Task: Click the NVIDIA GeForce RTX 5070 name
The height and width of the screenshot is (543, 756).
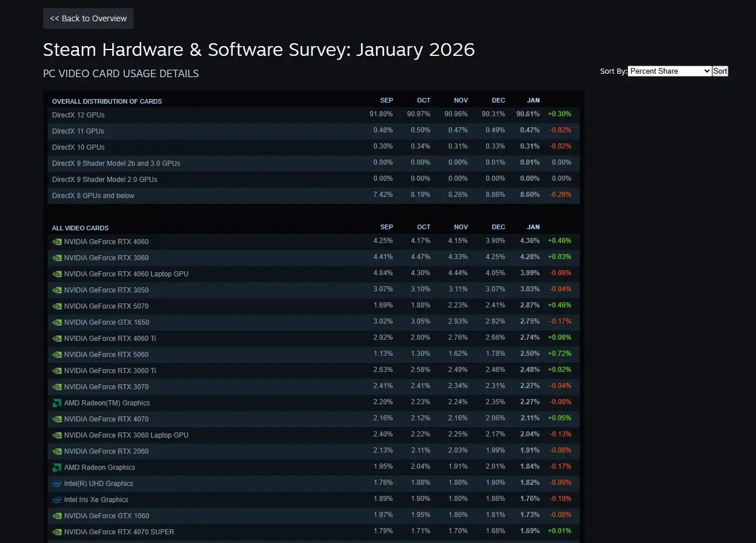Action: [x=107, y=306]
